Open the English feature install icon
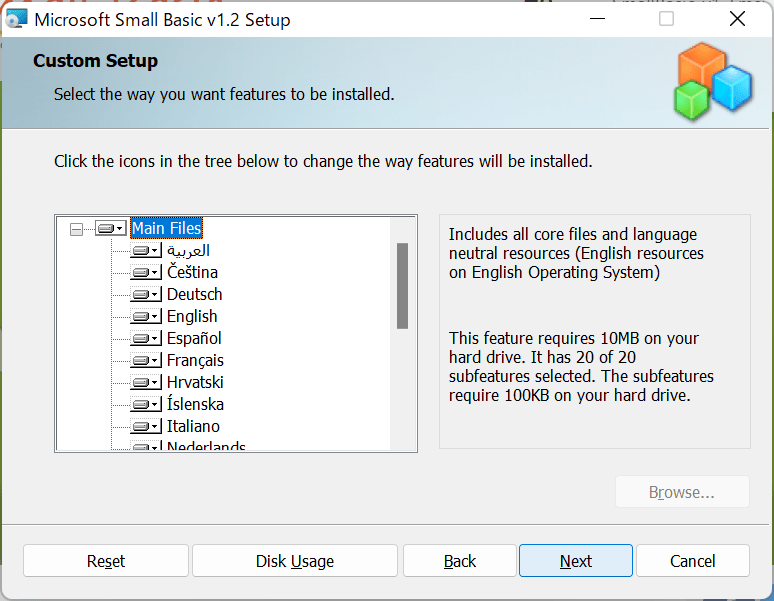The image size is (774, 601). coord(146,317)
